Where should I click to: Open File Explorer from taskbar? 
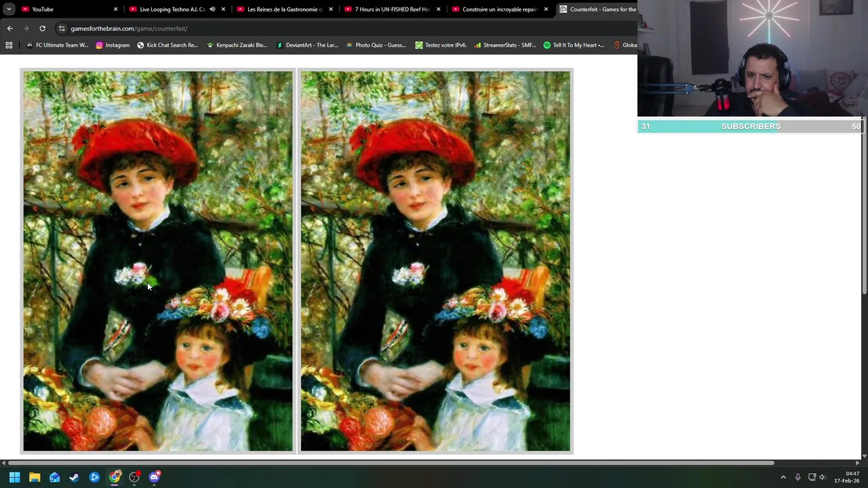click(x=35, y=477)
